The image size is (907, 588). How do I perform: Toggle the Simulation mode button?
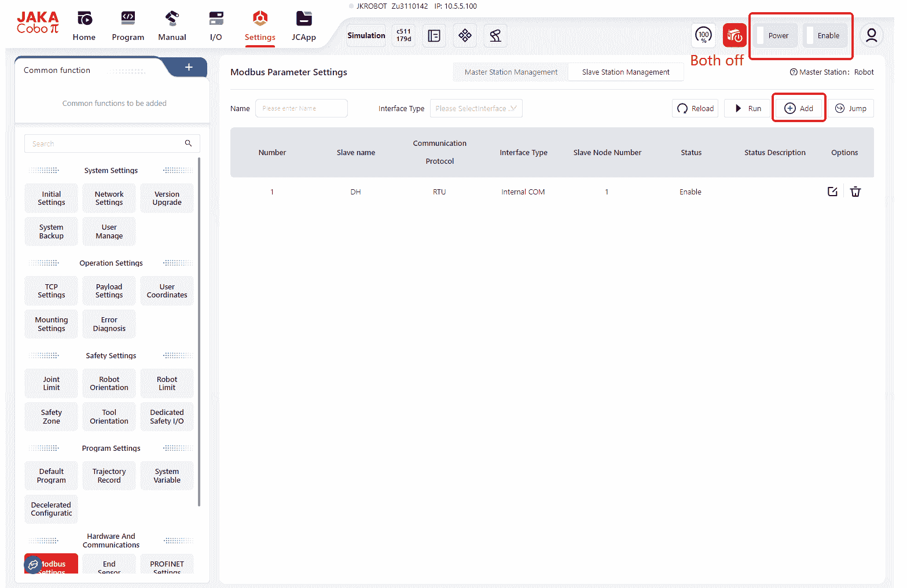[366, 36]
